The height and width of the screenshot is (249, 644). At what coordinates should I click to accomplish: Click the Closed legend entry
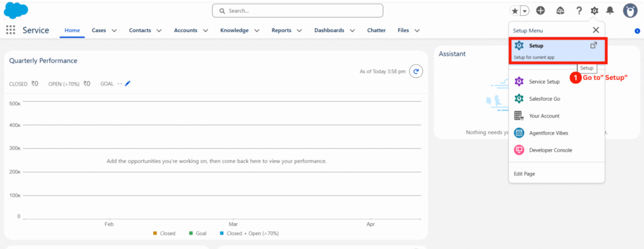(164, 233)
